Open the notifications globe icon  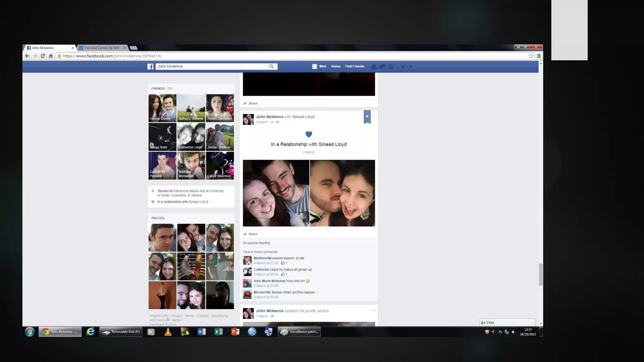tap(391, 67)
